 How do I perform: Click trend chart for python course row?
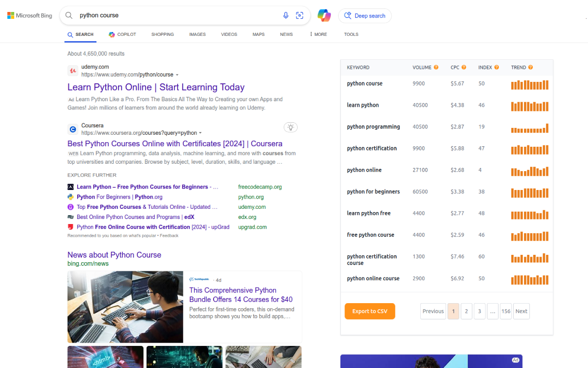530,85
